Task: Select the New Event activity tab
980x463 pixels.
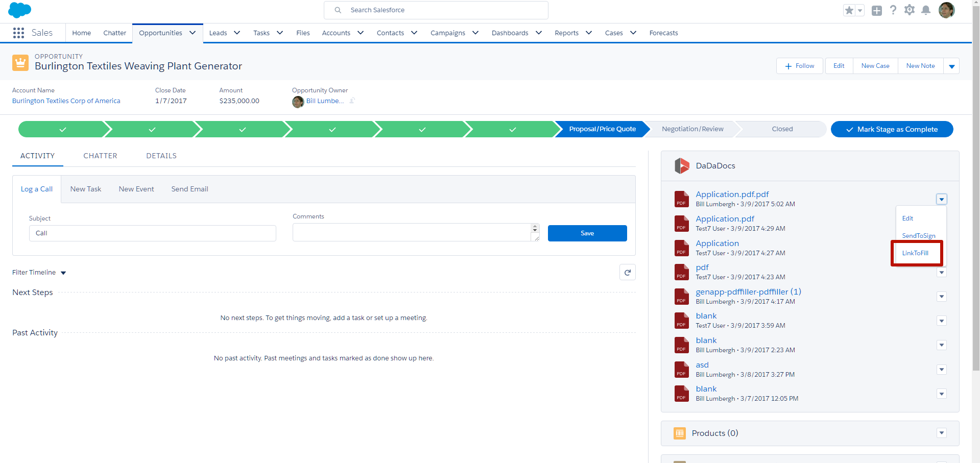Action: pos(136,189)
